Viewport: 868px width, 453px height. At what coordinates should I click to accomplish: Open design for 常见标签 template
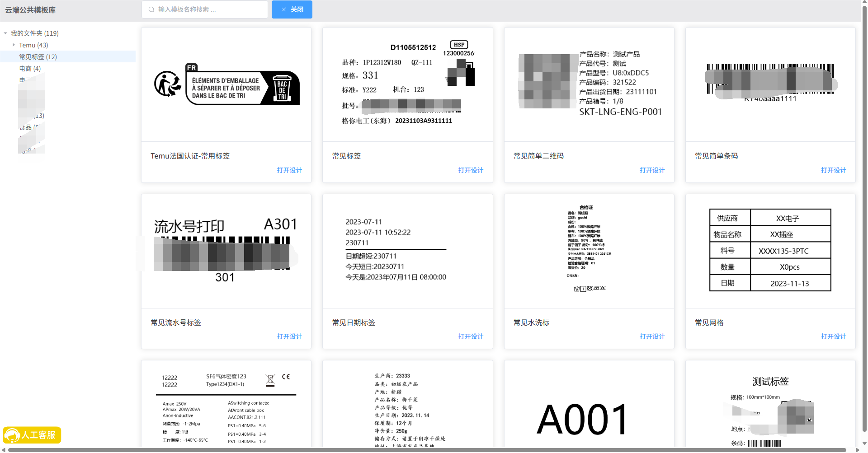coord(471,170)
